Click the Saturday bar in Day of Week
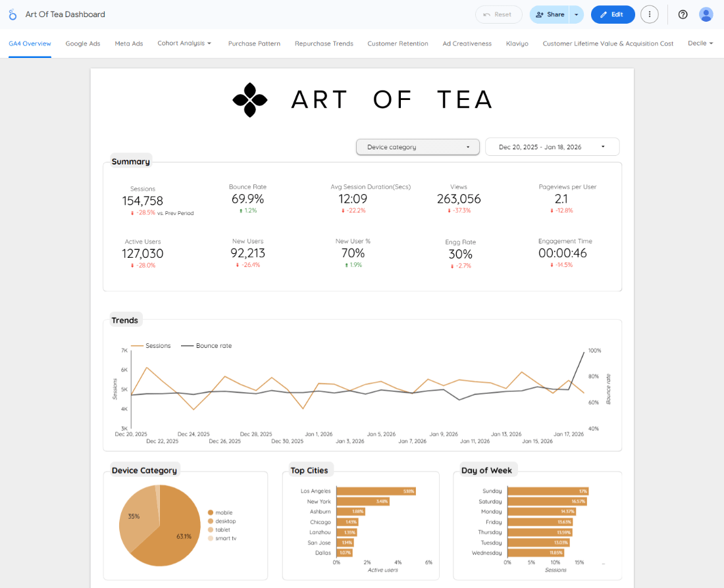 547,501
